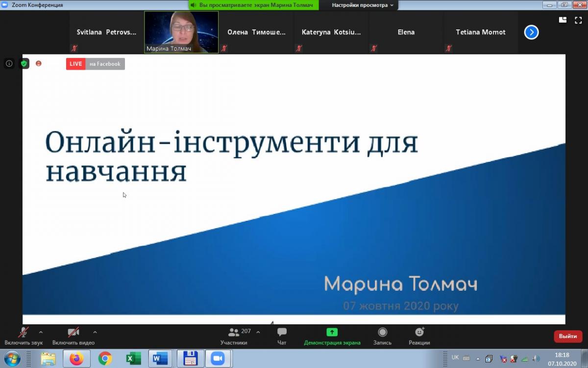
Task: Select Марина Толмач video thumbnail
Action: 181,32
